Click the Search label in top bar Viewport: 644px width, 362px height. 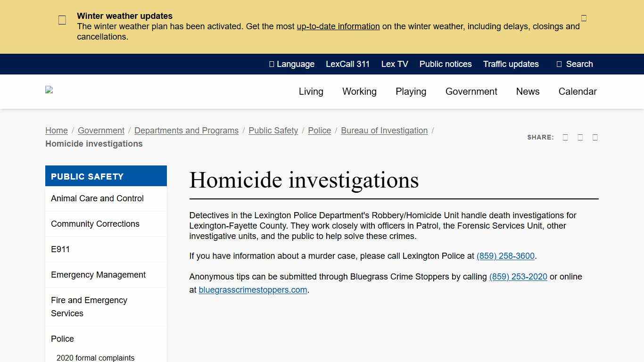point(579,64)
